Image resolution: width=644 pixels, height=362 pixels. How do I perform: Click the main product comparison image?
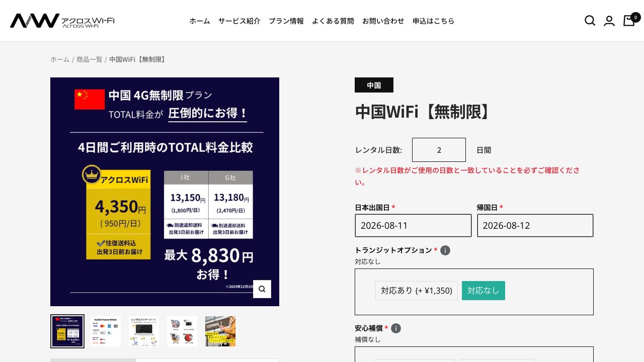point(165,192)
